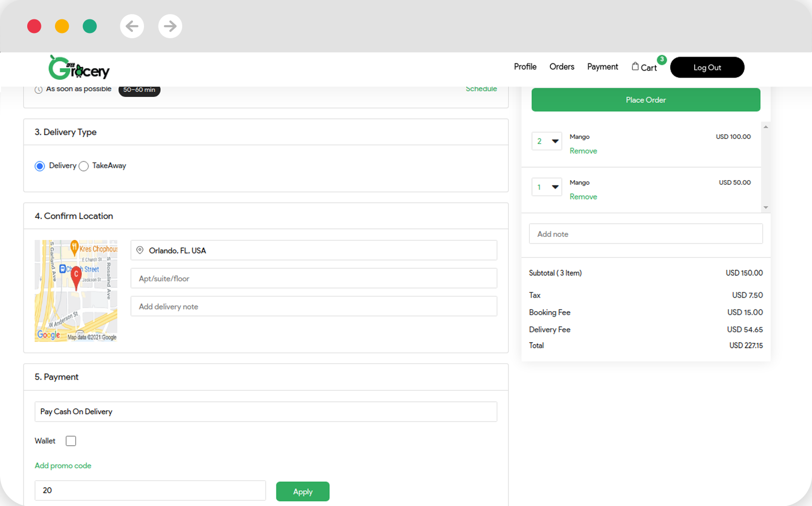812x506 pixels.
Task: Click the Subtotal ( 3 Item) label
Action: click(x=555, y=273)
